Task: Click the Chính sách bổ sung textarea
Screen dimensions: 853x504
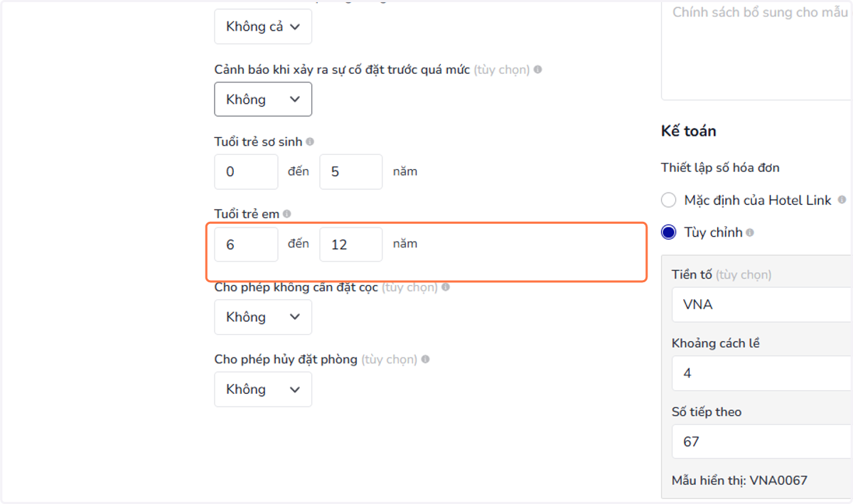Action: pos(757,50)
